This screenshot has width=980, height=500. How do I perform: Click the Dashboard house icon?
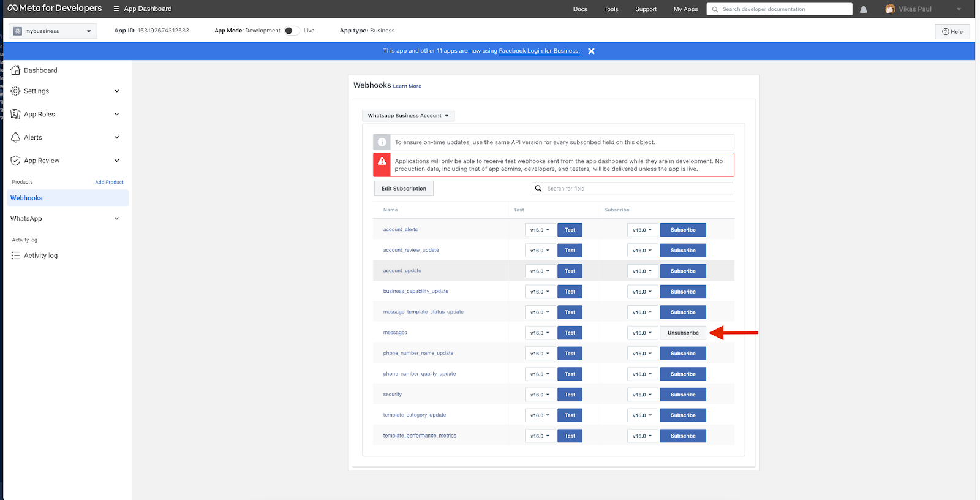click(x=15, y=70)
